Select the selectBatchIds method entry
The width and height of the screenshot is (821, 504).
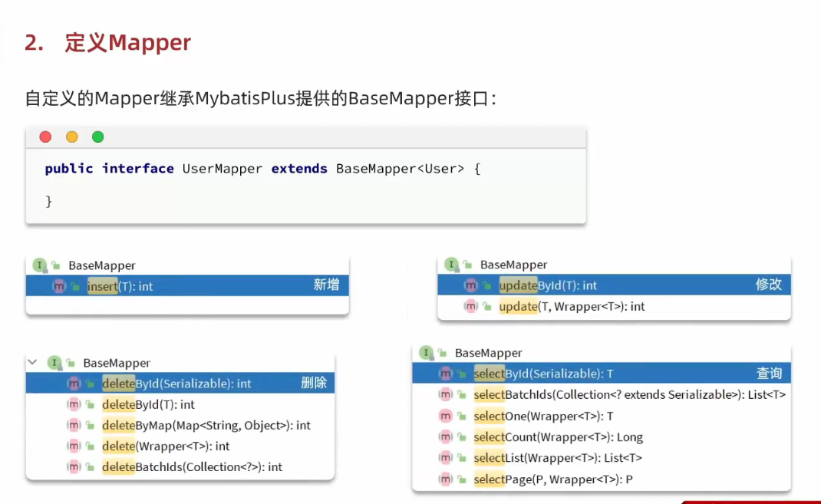point(629,394)
